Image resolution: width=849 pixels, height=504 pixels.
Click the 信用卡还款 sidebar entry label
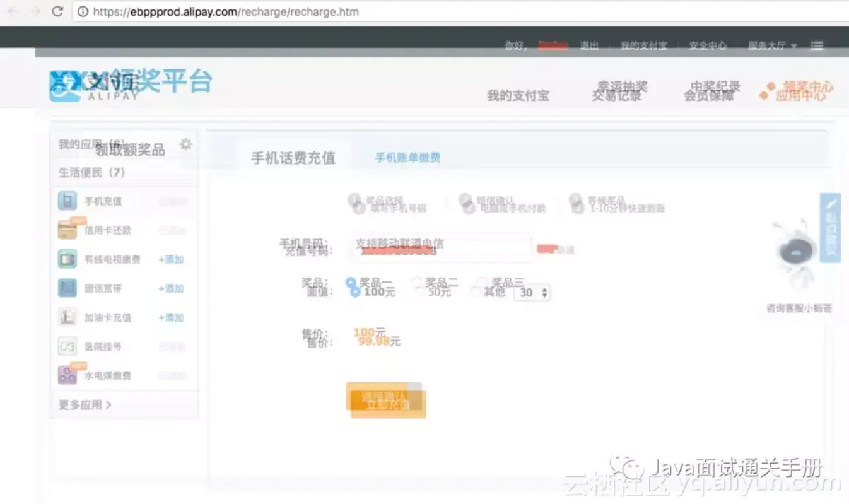tap(108, 230)
